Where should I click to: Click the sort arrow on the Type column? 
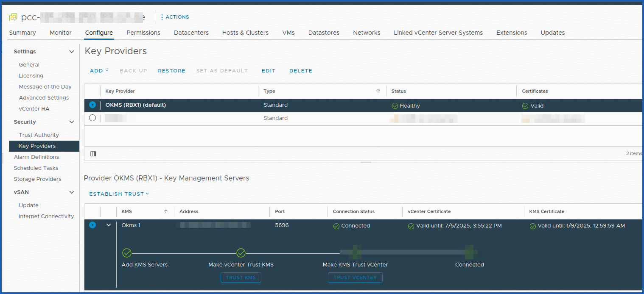[378, 91]
